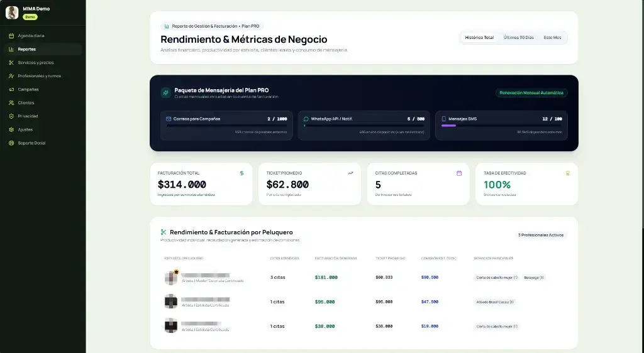Switch to Últimos 30 Días tab
The height and width of the screenshot is (353, 644).
(519, 37)
